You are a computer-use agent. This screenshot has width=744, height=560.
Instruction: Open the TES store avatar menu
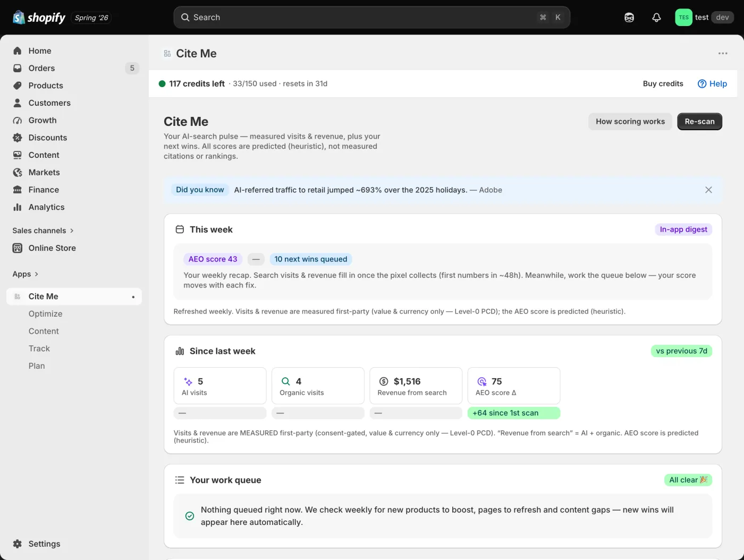click(x=683, y=18)
